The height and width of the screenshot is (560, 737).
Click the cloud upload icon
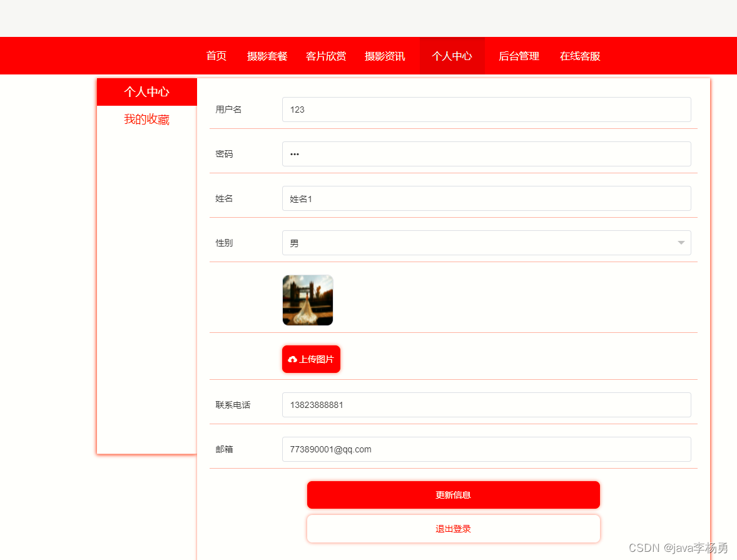pos(292,359)
